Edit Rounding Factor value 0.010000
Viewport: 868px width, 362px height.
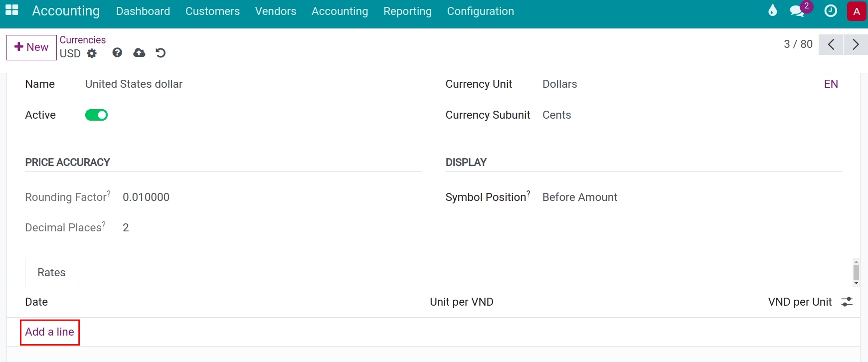146,197
